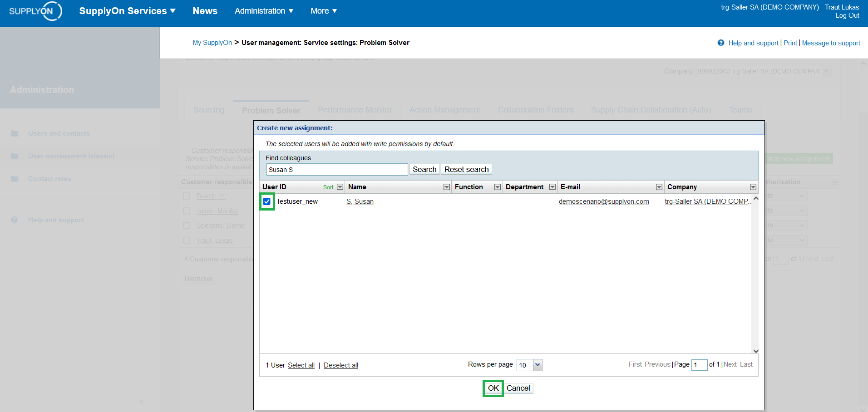Open Rows per page dropdown
This screenshot has height=412, width=868.
click(538, 365)
